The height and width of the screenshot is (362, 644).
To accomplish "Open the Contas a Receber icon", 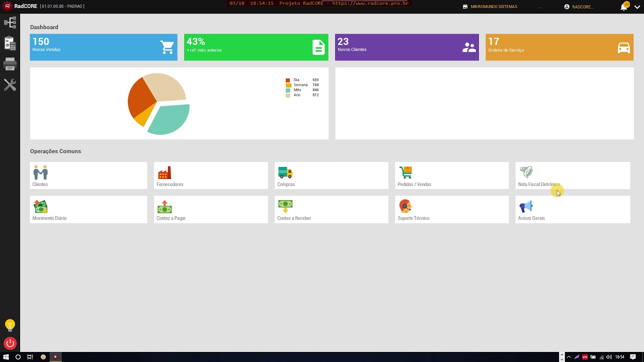I will 285,207.
